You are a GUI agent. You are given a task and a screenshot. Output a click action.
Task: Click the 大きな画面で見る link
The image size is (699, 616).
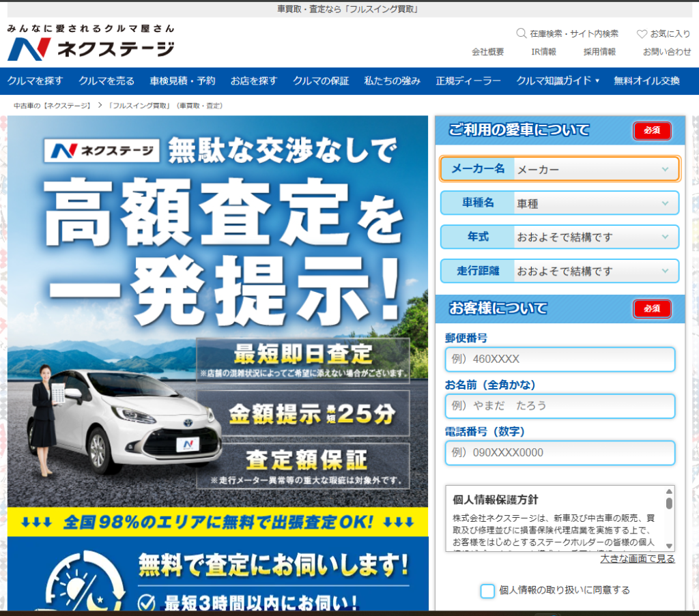click(x=638, y=559)
